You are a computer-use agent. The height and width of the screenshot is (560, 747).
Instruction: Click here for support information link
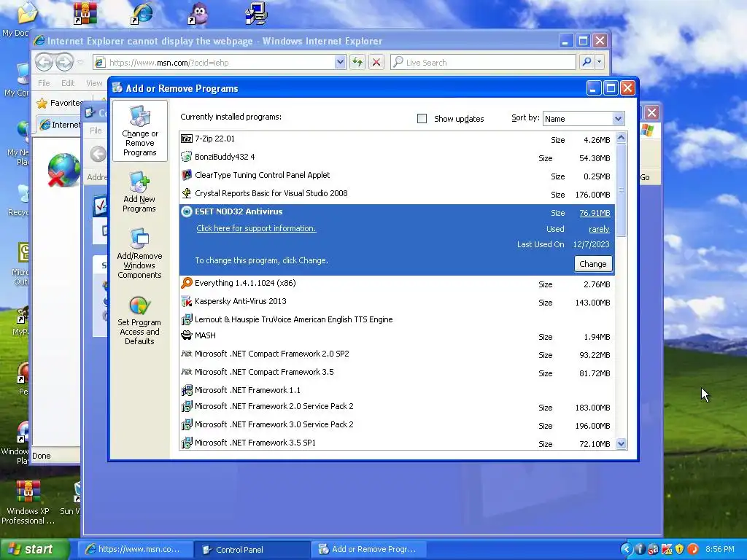(x=256, y=228)
